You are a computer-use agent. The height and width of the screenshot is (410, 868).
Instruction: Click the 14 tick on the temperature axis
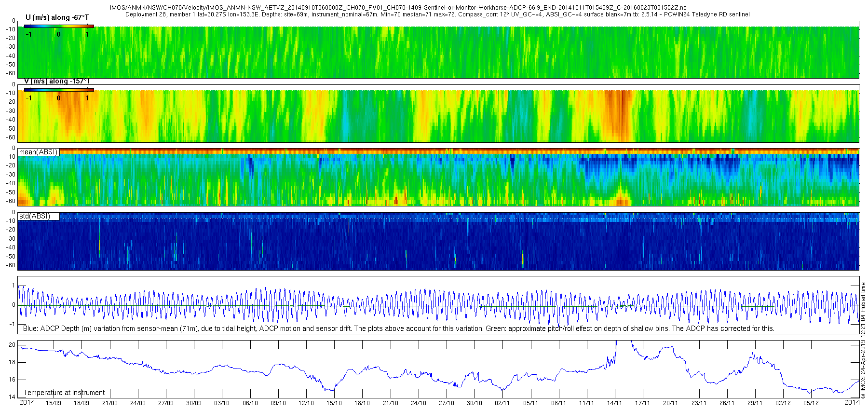click(13, 397)
